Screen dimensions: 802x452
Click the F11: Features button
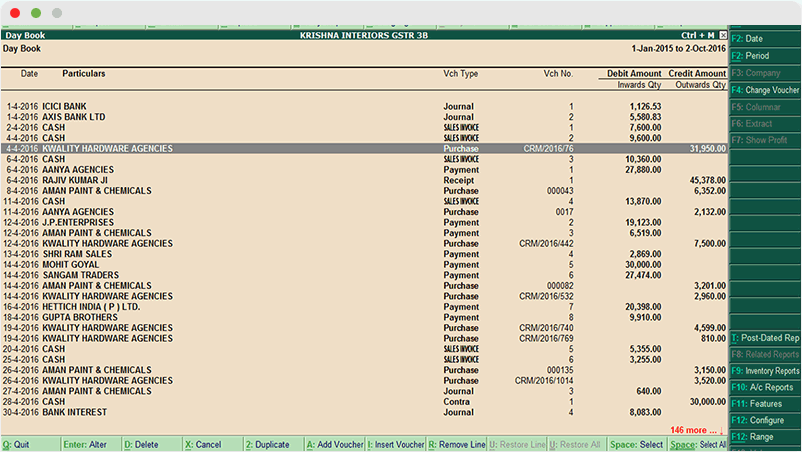click(765, 404)
